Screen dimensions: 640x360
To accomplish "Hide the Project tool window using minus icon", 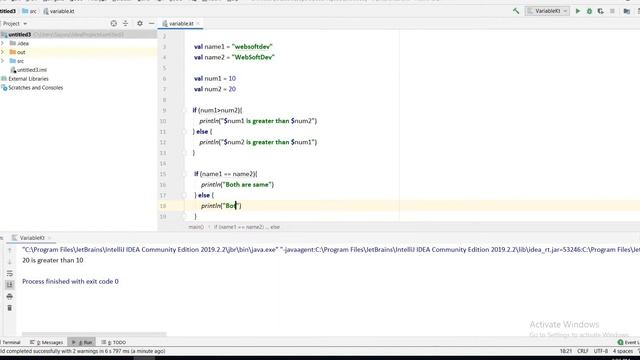I will click(151, 24).
